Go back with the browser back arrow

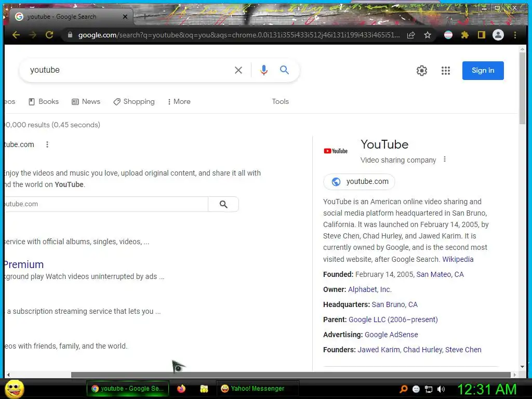[16, 35]
